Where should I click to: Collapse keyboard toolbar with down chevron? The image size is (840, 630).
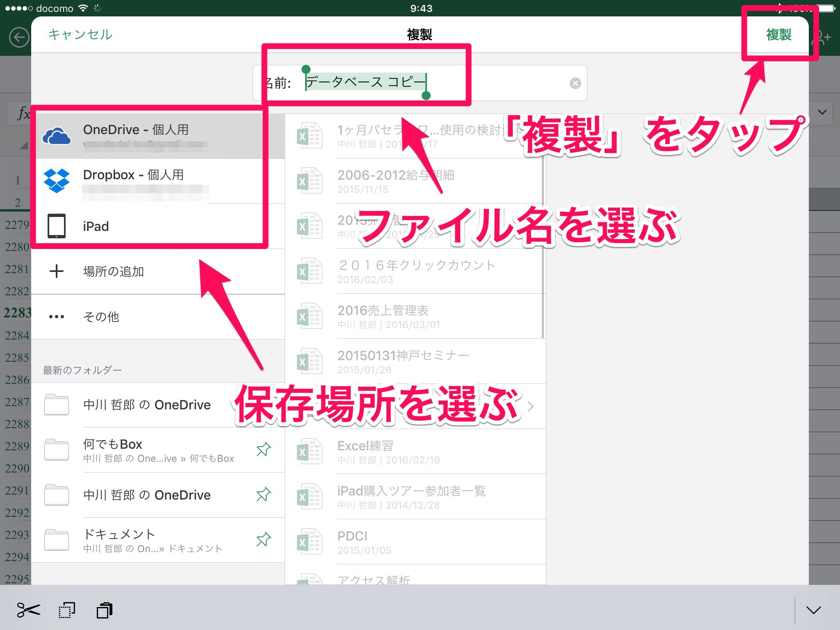[x=813, y=610]
